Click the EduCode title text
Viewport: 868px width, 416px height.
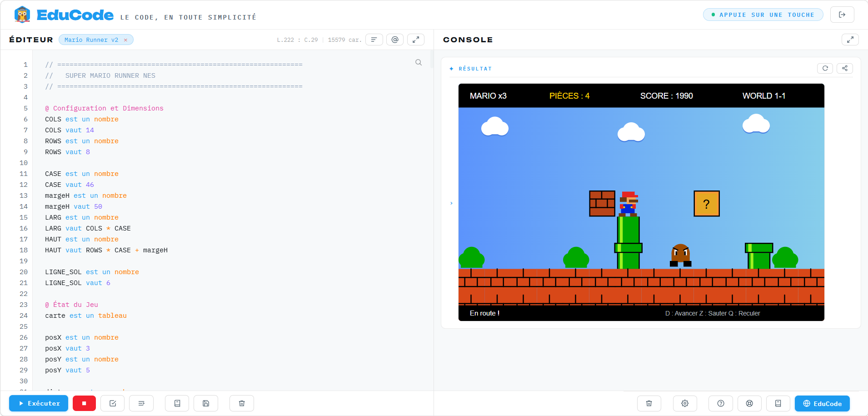pyautogui.click(x=75, y=15)
